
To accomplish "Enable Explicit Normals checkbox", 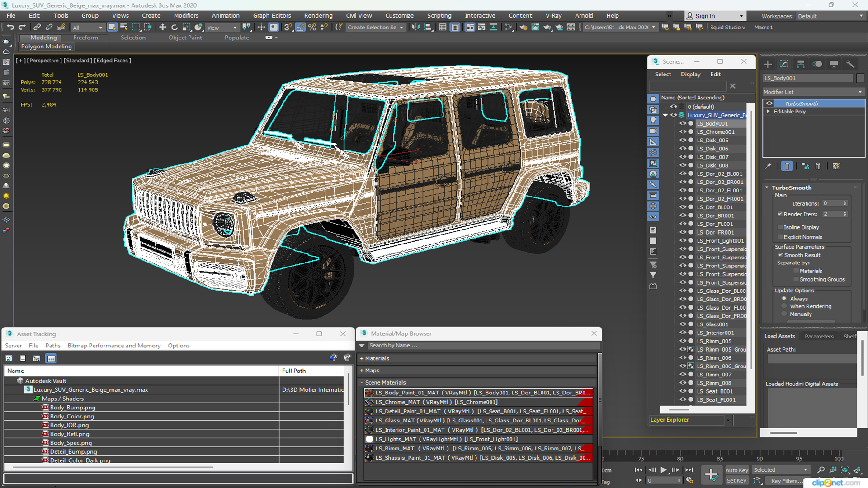I will coord(780,237).
